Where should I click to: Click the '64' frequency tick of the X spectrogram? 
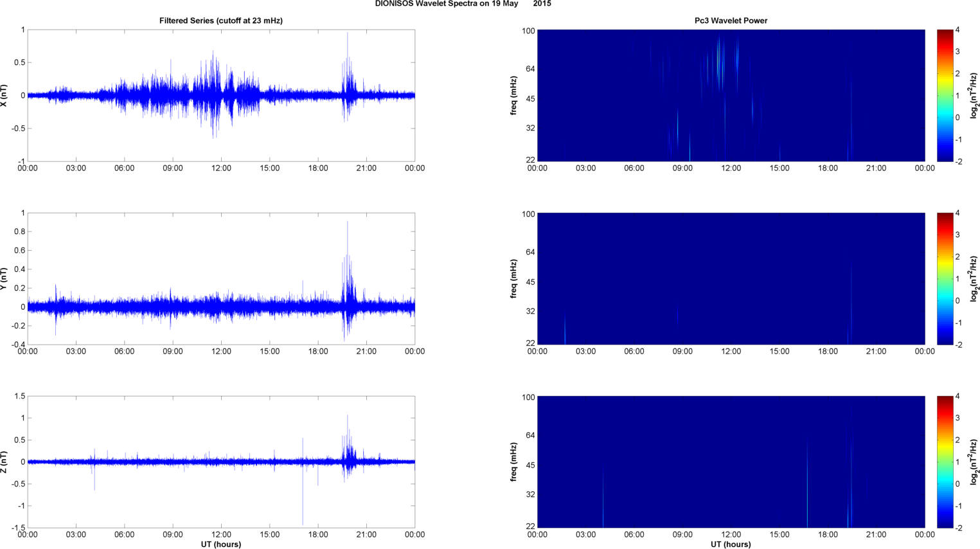coord(530,69)
